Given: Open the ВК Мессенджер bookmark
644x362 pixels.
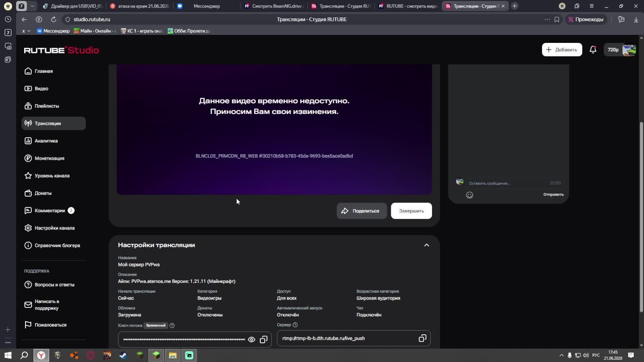Looking at the screenshot, I should coord(53,31).
